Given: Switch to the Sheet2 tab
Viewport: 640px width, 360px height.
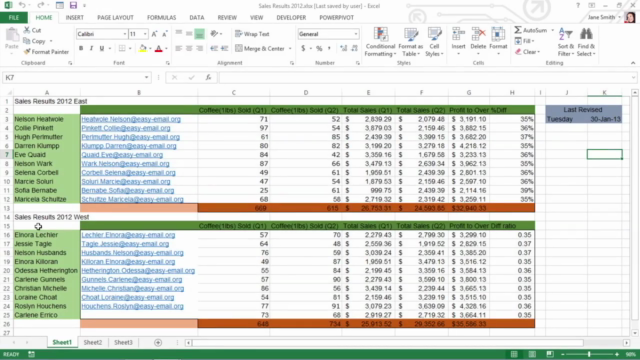Looking at the screenshot, I should coord(93,342).
